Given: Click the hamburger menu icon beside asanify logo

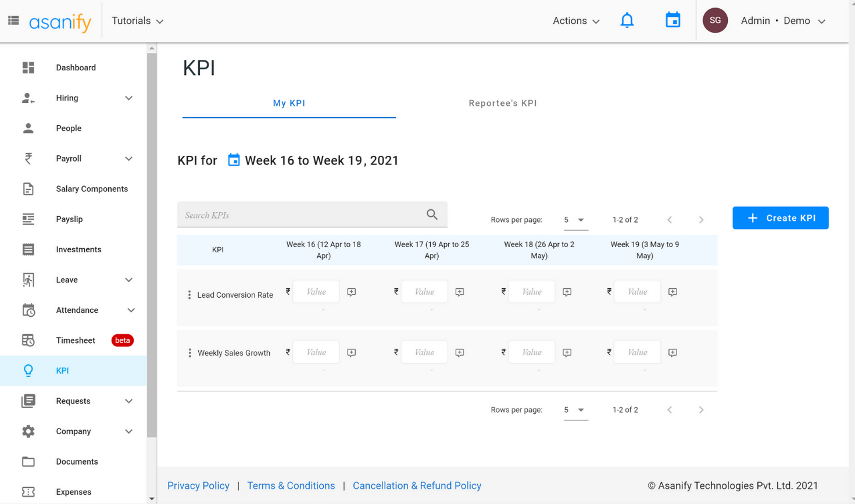Looking at the screenshot, I should [x=13, y=21].
